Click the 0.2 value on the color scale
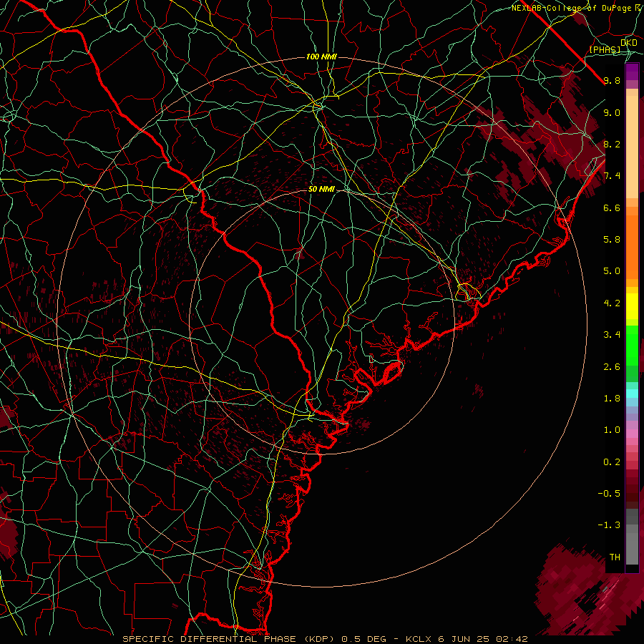 coord(612,462)
